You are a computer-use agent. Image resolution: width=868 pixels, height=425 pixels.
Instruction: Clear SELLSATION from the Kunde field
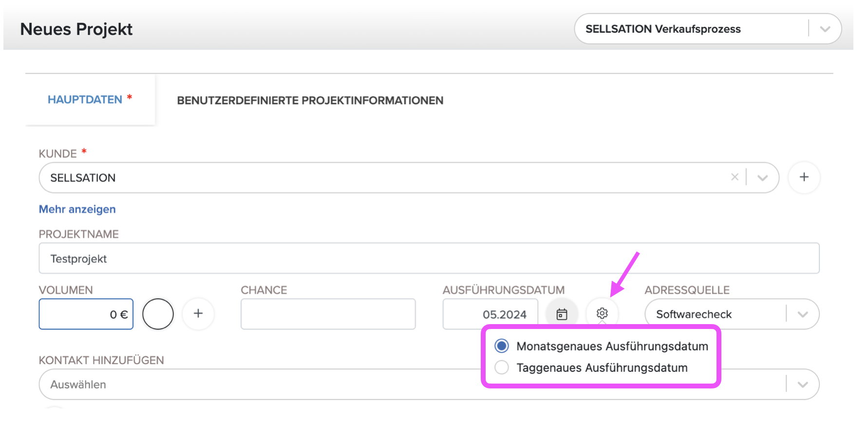[x=735, y=177]
